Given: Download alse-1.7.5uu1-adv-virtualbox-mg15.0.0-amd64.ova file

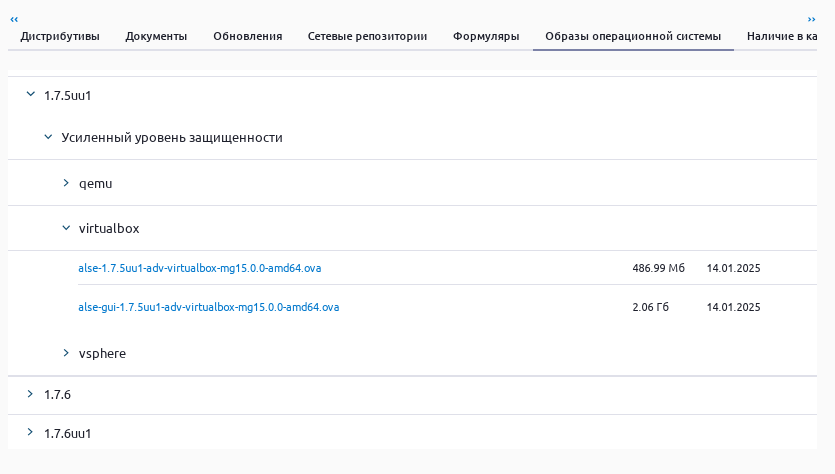Looking at the screenshot, I should coord(200,268).
